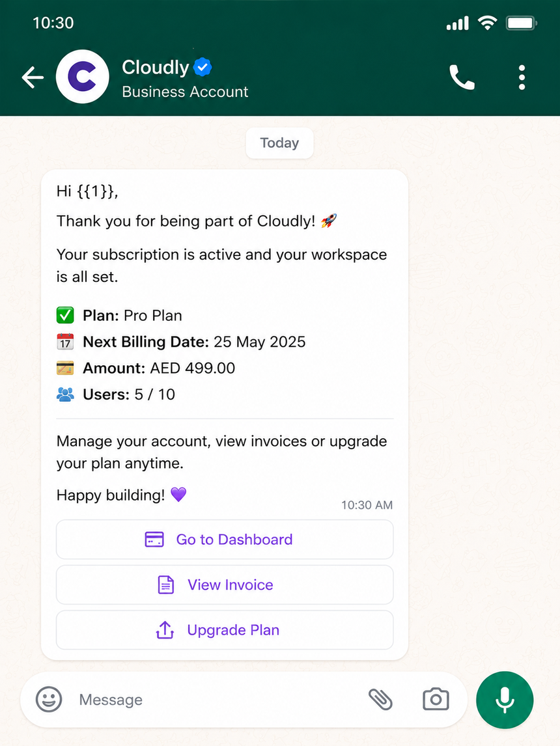560x746 pixels.
Task: Start a voice call with Cloudly
Action: [462, 77]
